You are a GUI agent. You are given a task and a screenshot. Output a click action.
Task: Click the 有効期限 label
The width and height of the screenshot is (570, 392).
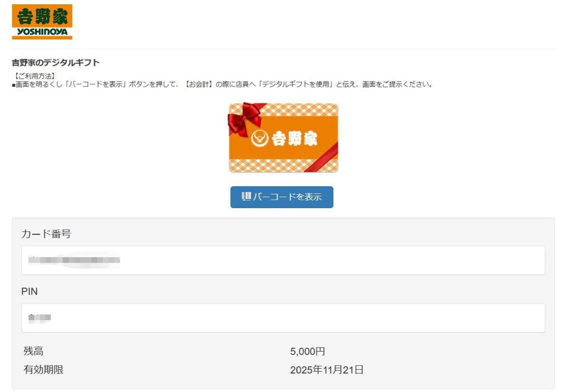click(43, 370)
